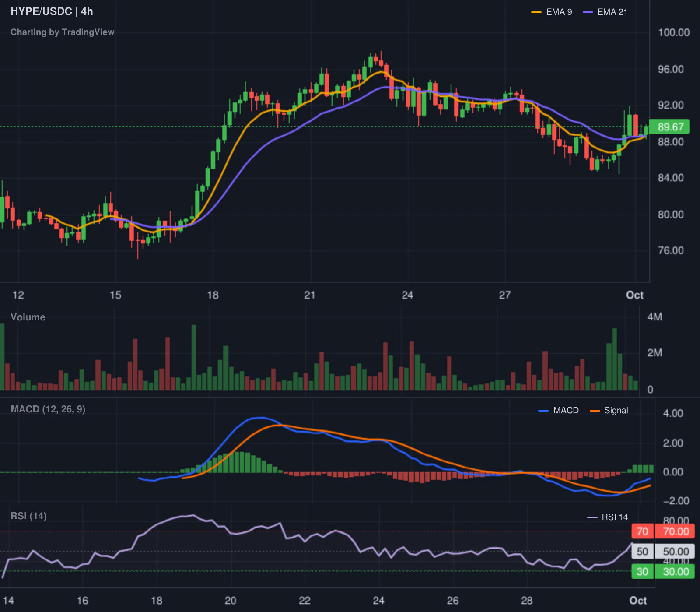700x612 pixels.
Task: Click the 4M volume axis label
Action: point(654,317)
